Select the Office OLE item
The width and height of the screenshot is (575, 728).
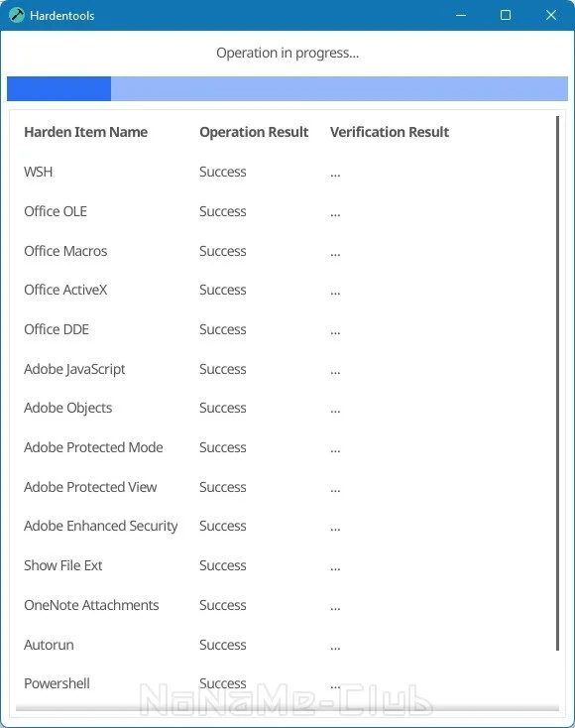point(56,211)
